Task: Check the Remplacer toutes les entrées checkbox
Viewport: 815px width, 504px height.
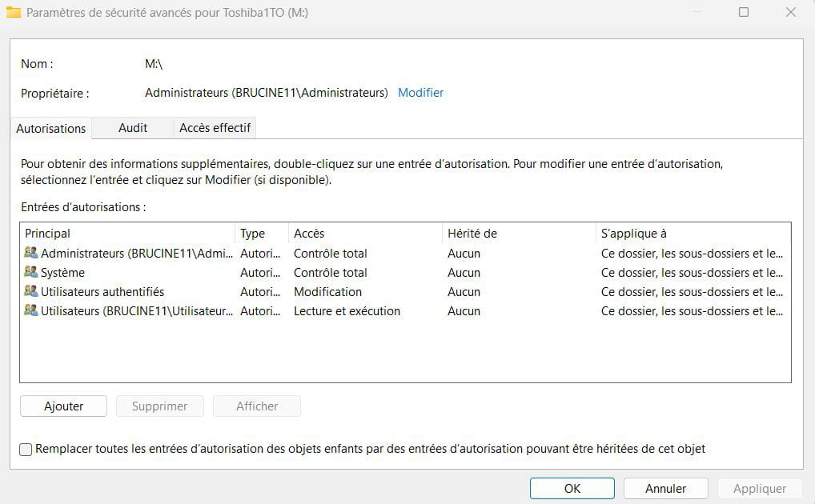Action: pyautogui.click(x=26, y=449)
